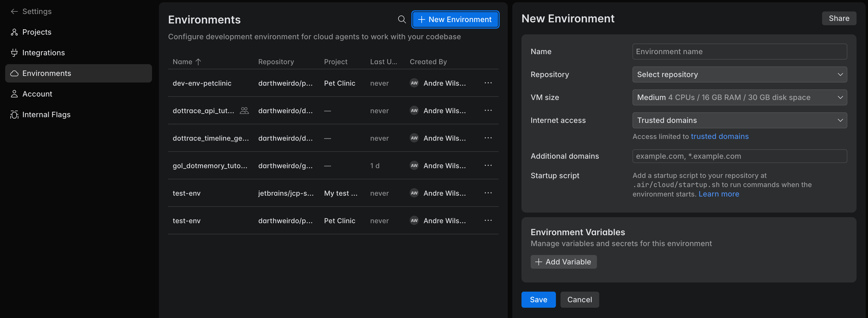Image resolution: width=868 pixels, height=318 pixels.
Task: Click the AW avatar in dottrace_api_tut... row
Action: coord(414,110)
